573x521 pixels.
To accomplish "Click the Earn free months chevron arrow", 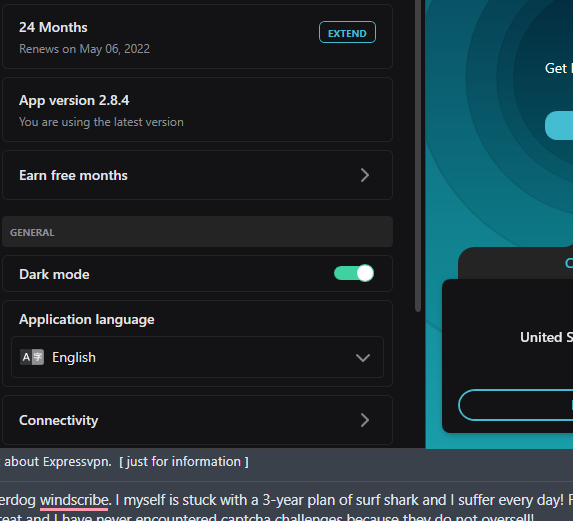I will tap(365, 175).
